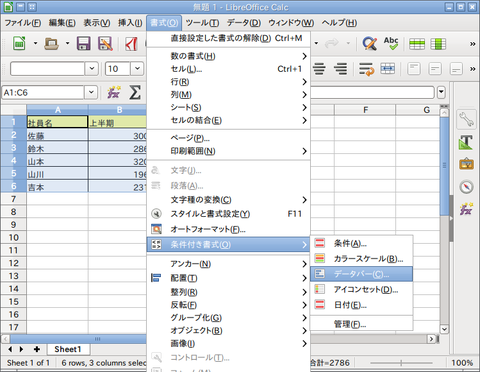Click the insert rows table icon
480x372 pixels.
pyautogui.click(x=417, y=44)
